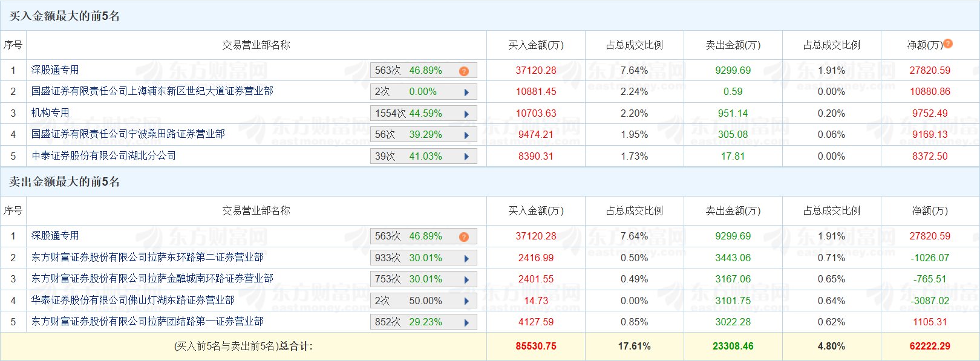
Task: Click 国盛证券宁波桑田路证券营业部 link
Action: (128, 134)
